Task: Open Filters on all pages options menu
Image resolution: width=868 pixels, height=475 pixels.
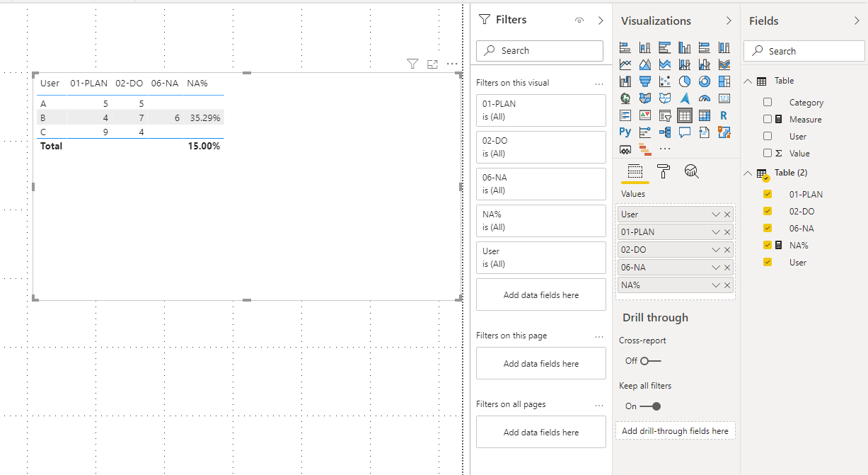Action: point(599,405)
